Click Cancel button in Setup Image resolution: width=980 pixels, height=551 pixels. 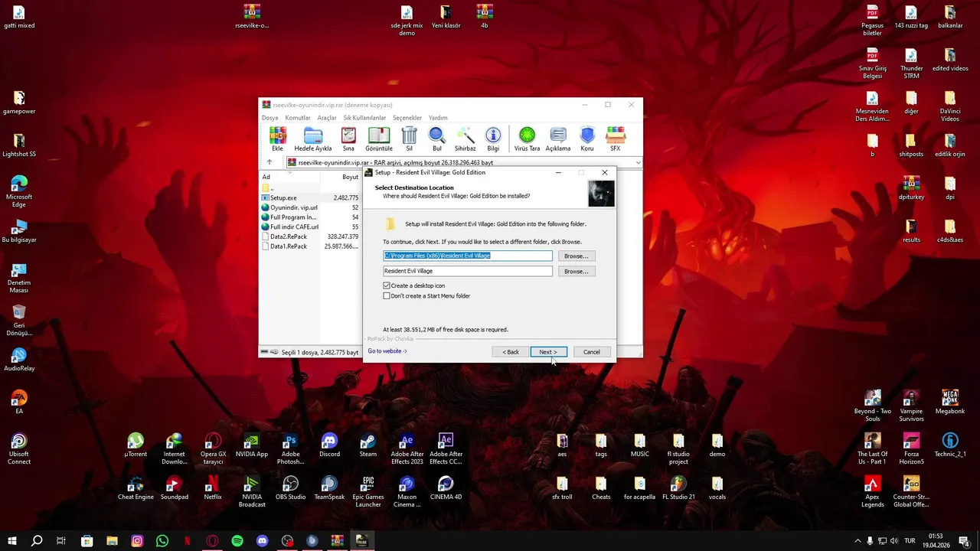click(591, 352)
